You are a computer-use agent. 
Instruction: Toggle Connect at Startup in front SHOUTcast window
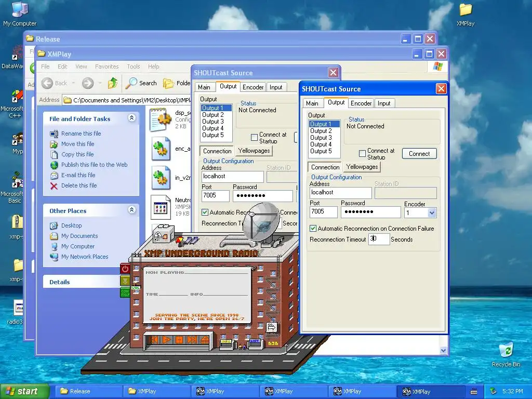coord(362,153)
